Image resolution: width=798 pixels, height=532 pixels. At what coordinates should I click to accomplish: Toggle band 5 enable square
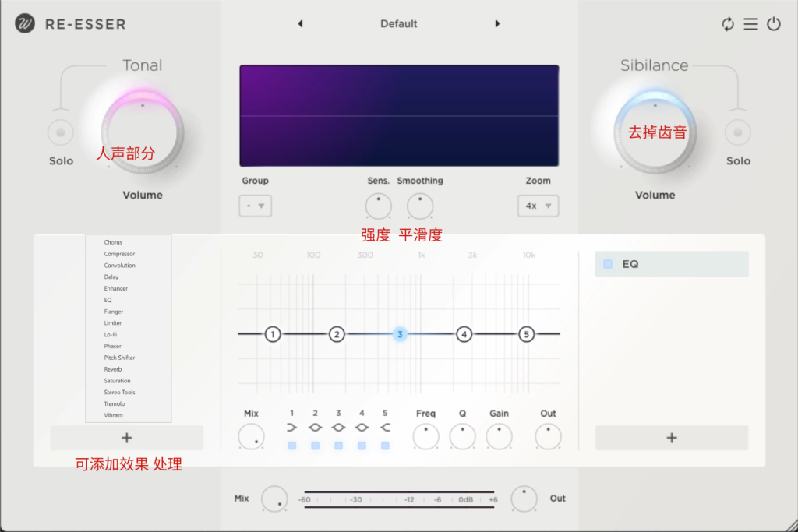pyautogui.click(x=385, y=446)
